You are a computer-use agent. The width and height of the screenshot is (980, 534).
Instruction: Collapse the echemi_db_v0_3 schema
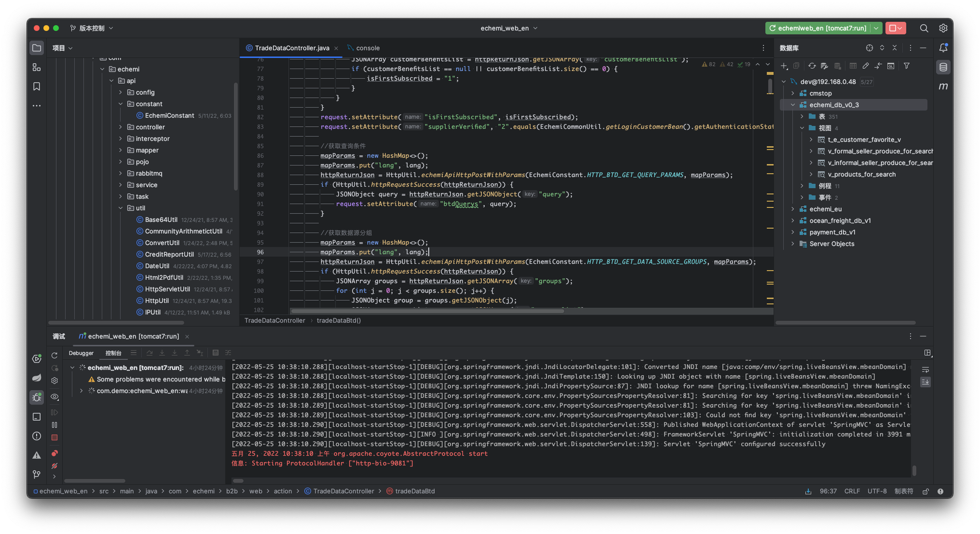point(793,105)
